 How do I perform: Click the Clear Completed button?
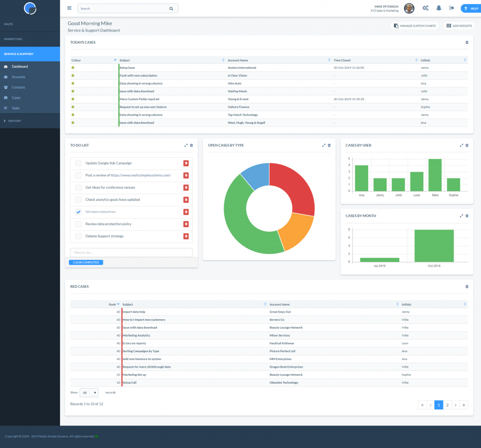pos(86,262)
